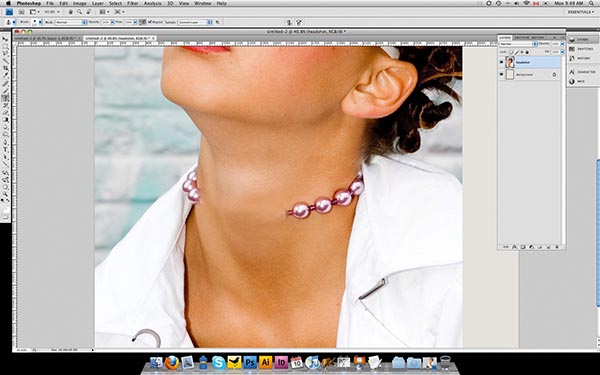The height and width of the screenshot is (375, 600).
Task: Select the Move tool in the toolbox
Action: (x=5, y=39)
